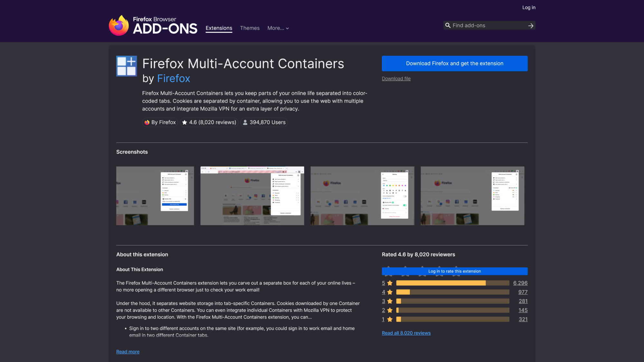Open the Extensions tab
Screen dimensions: 644x362
(219, 28)
